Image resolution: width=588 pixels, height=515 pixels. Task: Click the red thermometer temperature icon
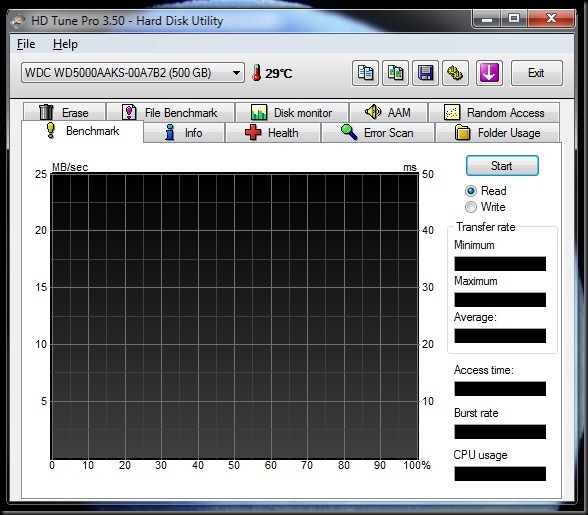pos(256,73)
